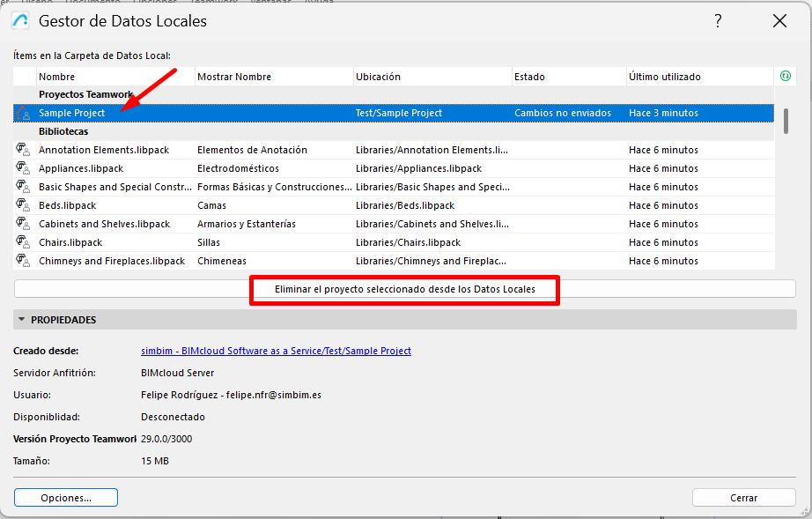The image size is (812, 519).
Task: Click the Basic Shapes library icon
Action: point(23,187)
